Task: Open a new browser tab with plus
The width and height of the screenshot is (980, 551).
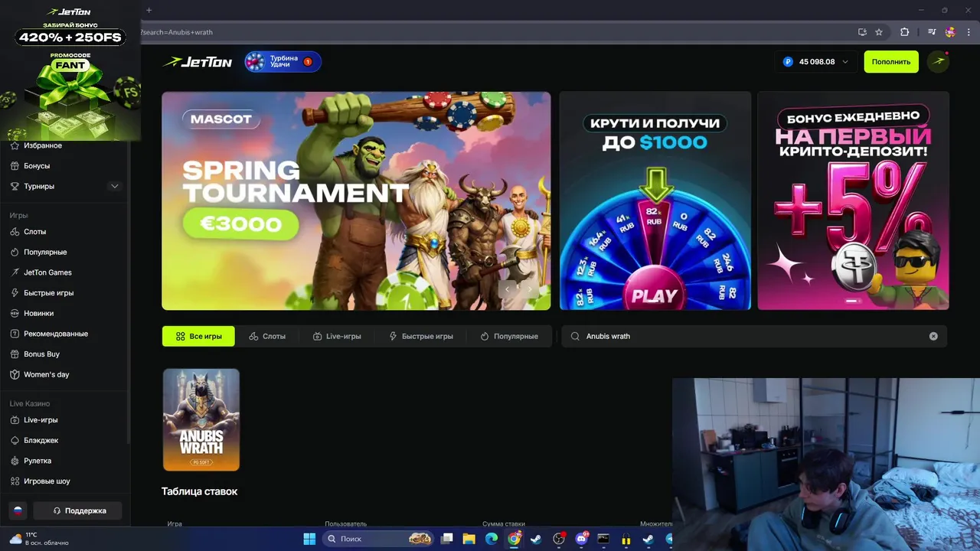Action: pos(149,10)
